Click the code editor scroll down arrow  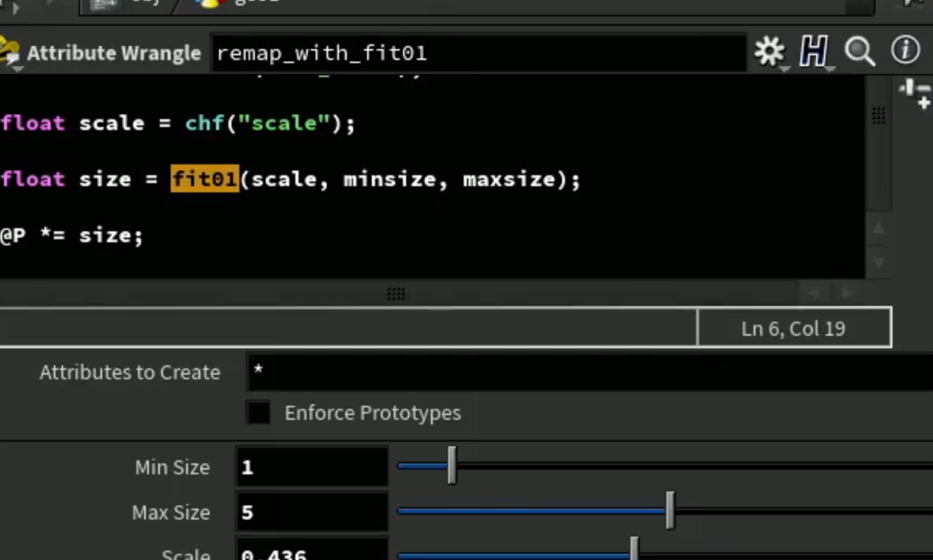point(879,262)
